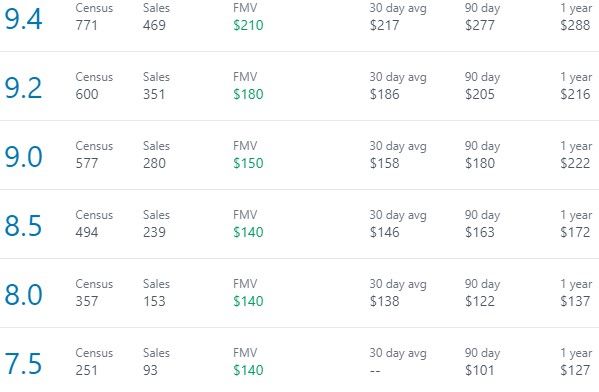Image resolution: width=599 pixels, height=392 pixels.
Task: Click the $180 FMV value
Action: (248, 94)
